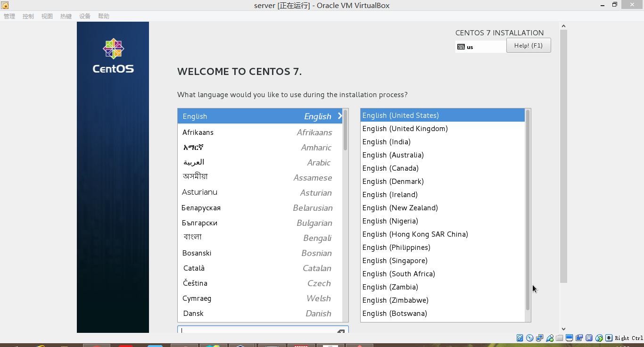Select English (Zambia) locale

pyautogui.click(x=443, y=287)
